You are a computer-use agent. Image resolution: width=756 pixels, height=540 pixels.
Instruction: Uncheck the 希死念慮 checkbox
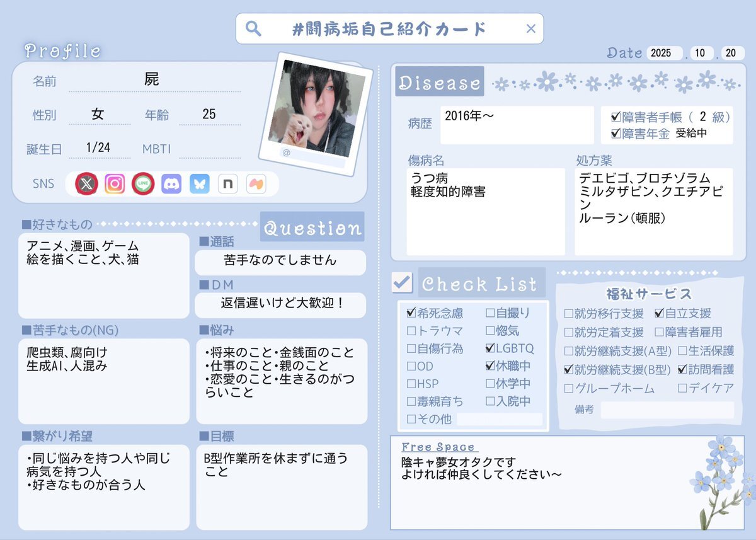click(x=411, y=313)
